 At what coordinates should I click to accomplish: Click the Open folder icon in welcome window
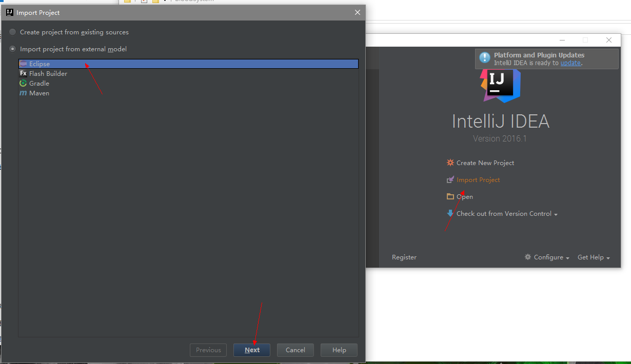[x=450, y=196]
